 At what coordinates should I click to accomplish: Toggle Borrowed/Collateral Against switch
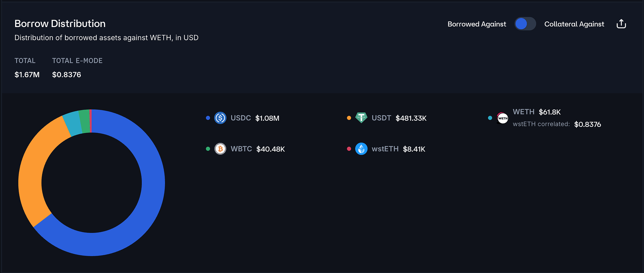point(525,24)
